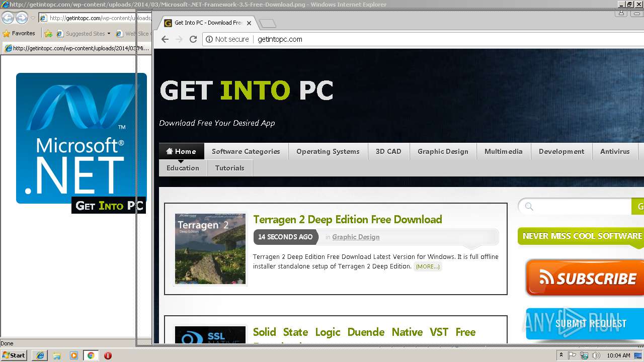Open IE recent pages dropdown arrow
This screenshot has width=644, height=362.
[33, 18]
